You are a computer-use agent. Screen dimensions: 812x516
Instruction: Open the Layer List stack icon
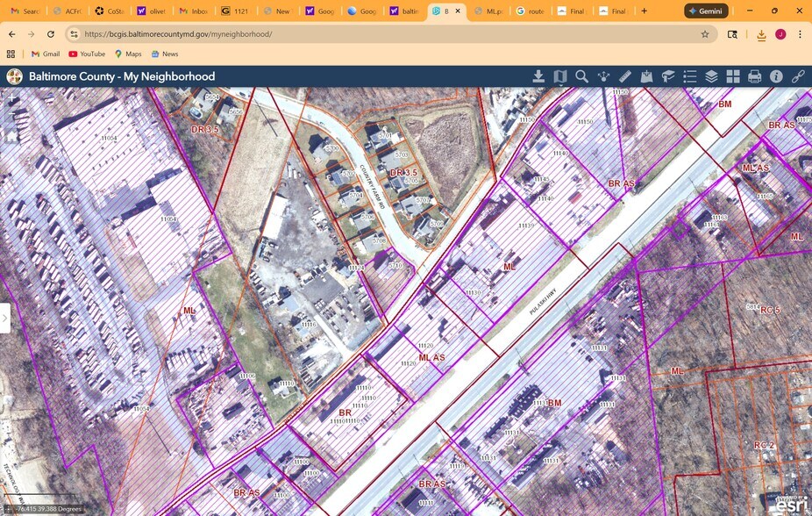coord(711,76)
